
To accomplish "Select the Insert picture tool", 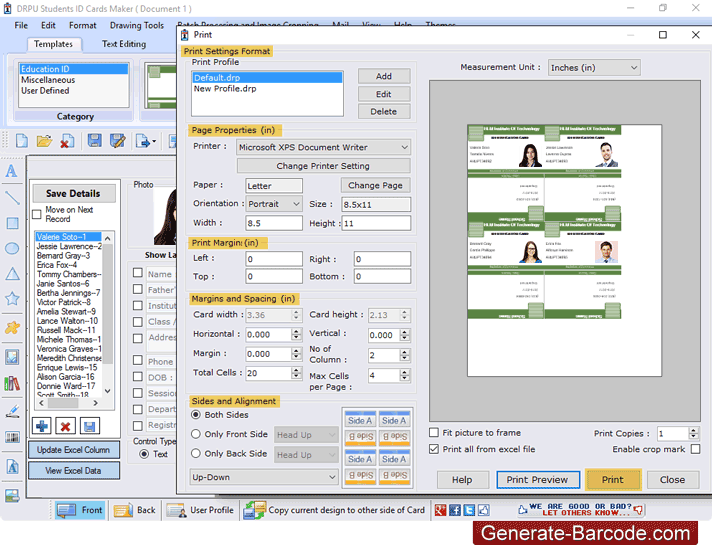I will [12, 357].
